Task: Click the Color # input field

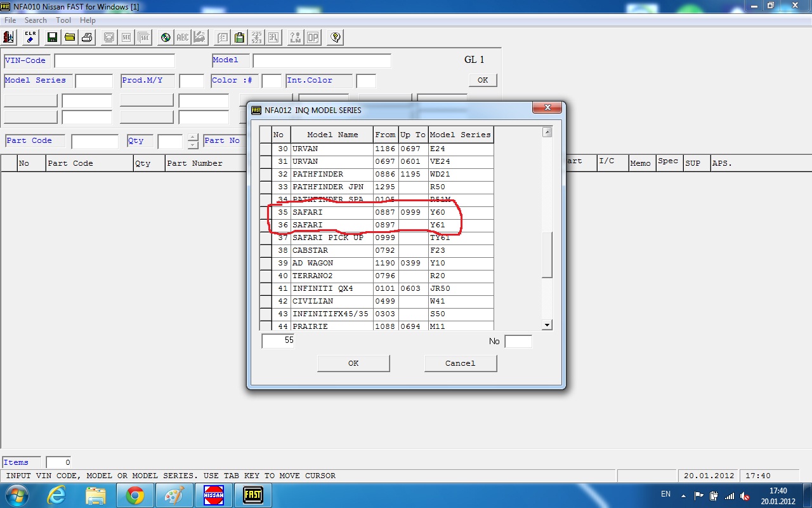Action: point(272,81)
